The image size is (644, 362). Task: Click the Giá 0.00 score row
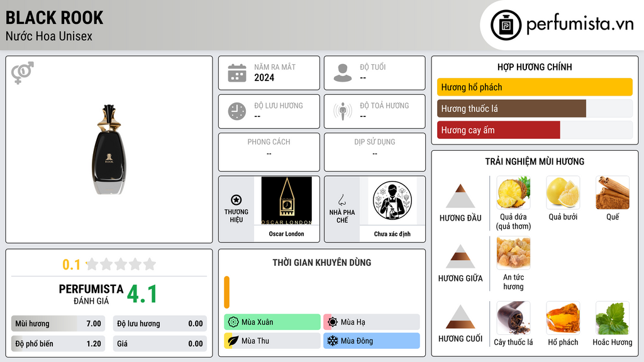(160, 344)
